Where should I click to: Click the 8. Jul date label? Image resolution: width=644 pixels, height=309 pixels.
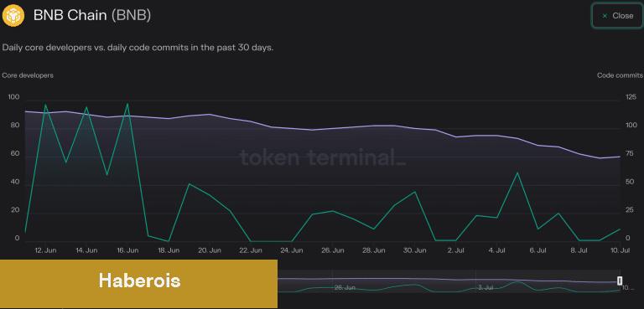click(579, 250)
